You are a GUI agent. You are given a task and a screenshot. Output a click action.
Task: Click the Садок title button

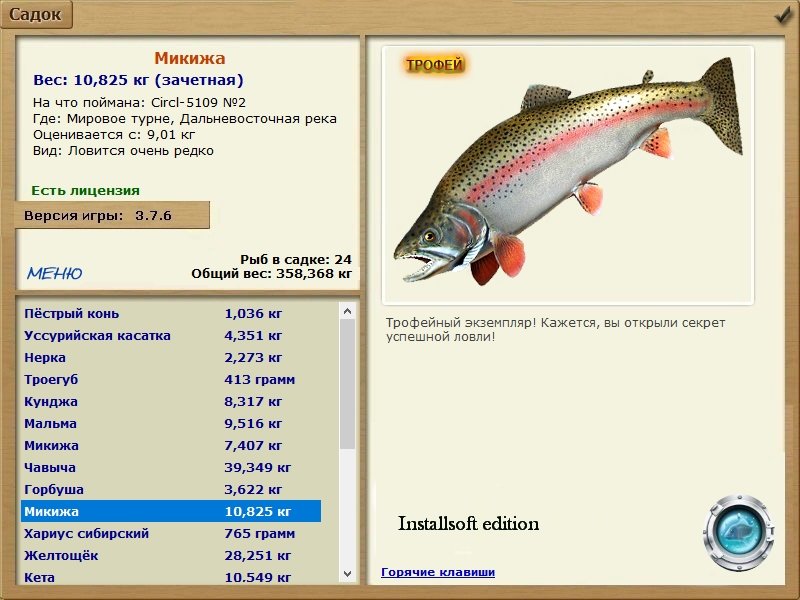click(x=36, y=14)
